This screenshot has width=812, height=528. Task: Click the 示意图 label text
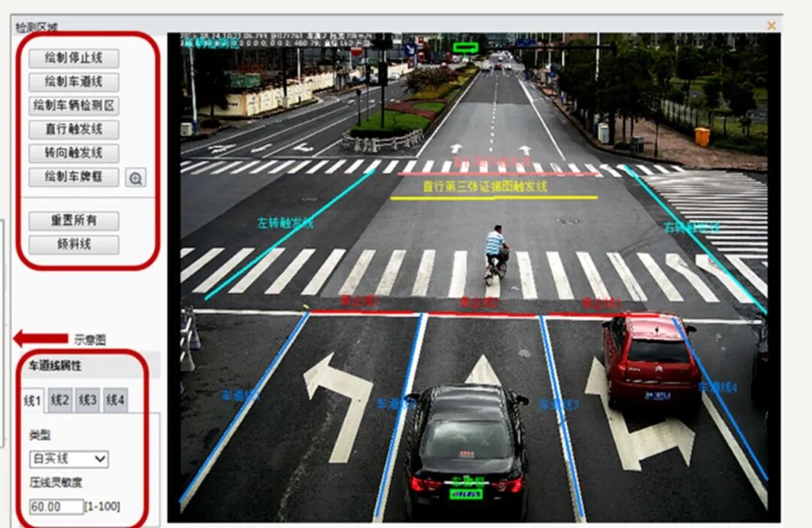tap(89, 340)
